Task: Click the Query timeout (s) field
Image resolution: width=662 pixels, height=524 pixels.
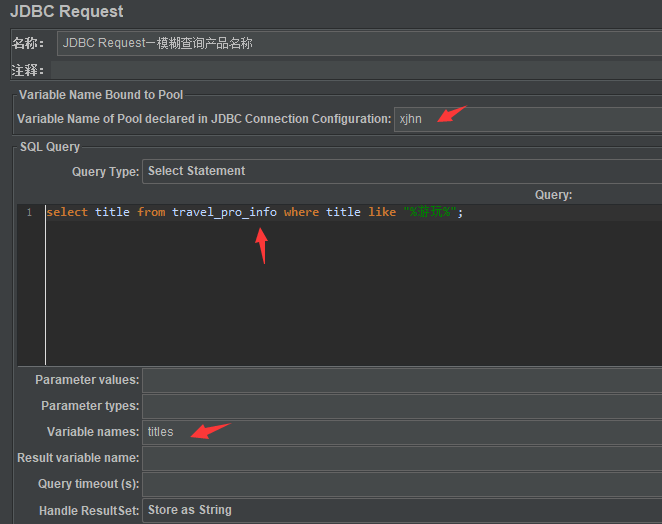Action: (x=402, y=484)
